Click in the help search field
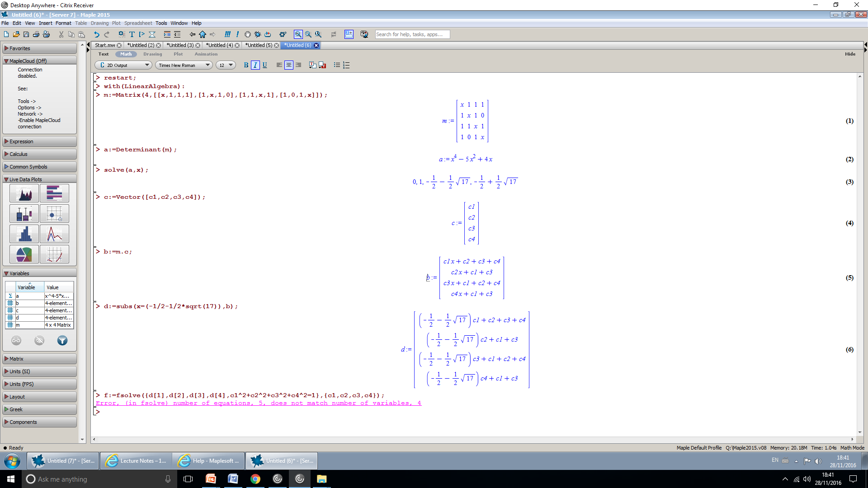Viewport: 868px width, 488px height. (x=412, y=34)
